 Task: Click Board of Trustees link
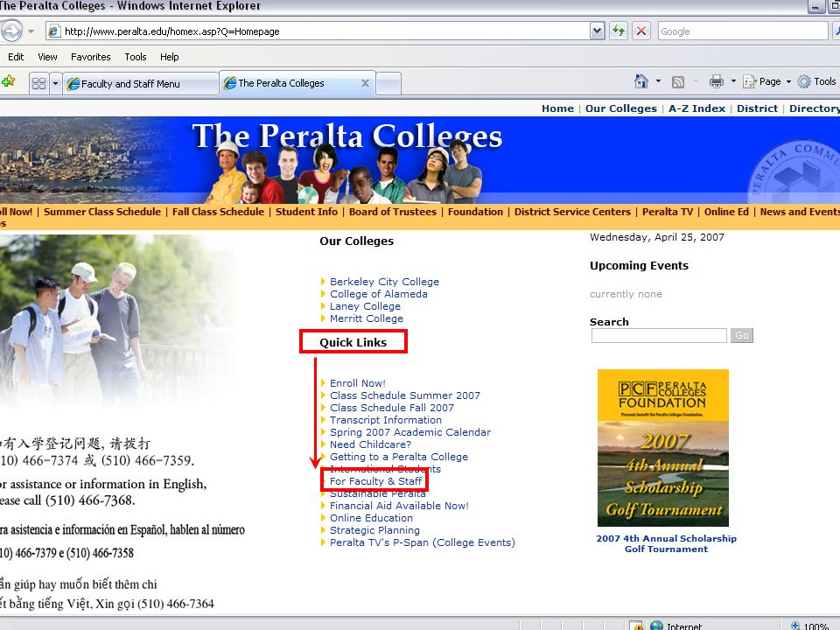click(393, 212)
